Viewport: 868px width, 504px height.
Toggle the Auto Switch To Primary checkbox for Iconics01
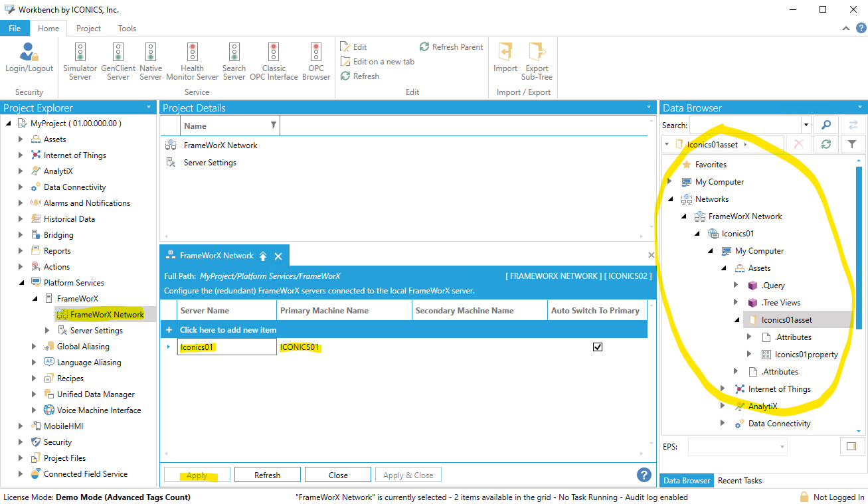597,347
